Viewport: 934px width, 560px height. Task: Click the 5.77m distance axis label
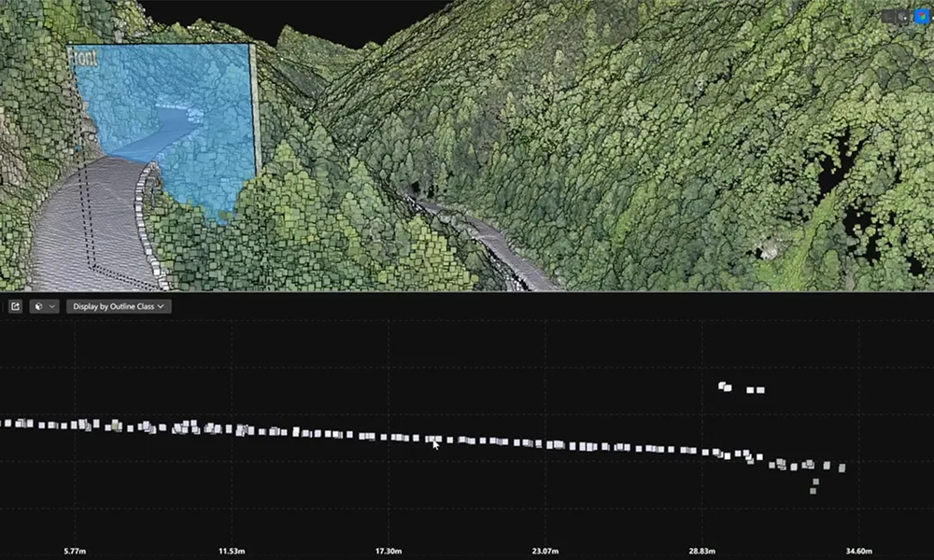tap(76, 551)
